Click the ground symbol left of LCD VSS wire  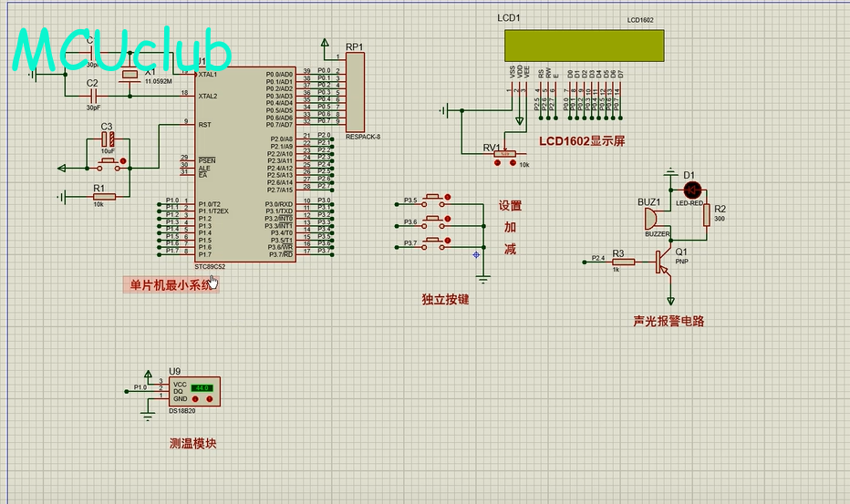click(x=444, y=110)
